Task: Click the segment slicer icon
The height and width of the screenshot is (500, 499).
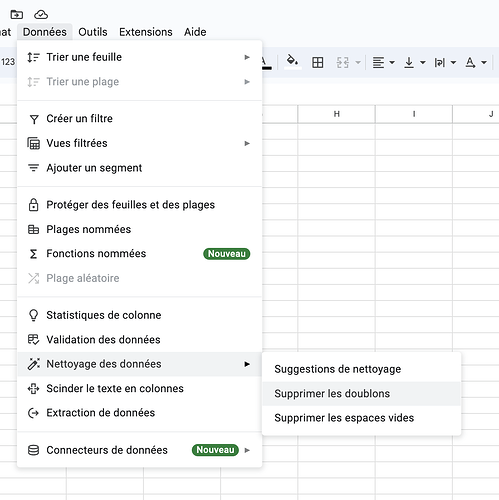Action: pos(33,168)
